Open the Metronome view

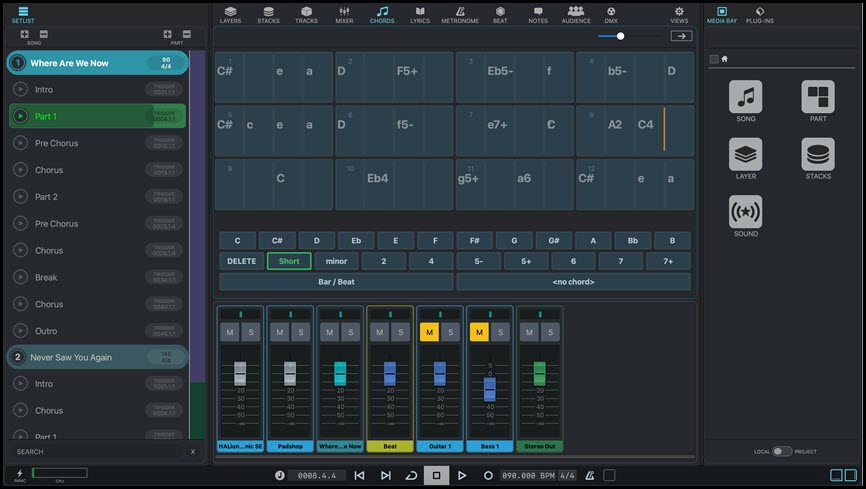tap(460, 15)
